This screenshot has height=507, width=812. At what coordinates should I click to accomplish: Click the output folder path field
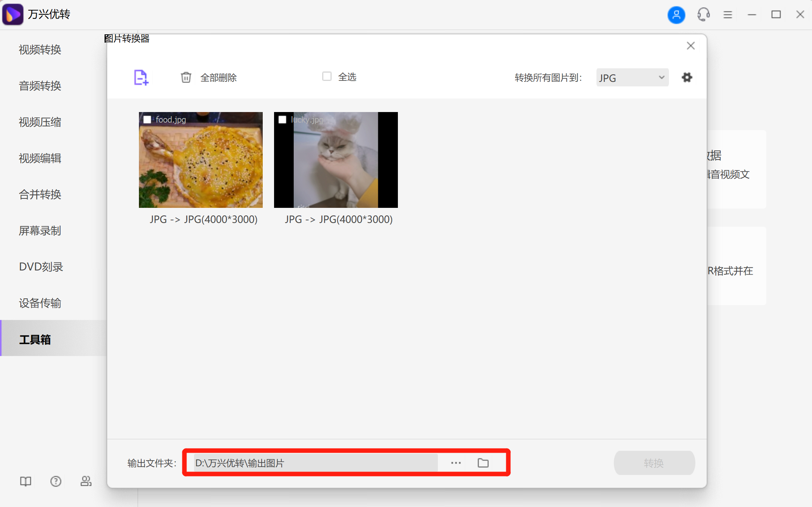click(x=313, y=463)
